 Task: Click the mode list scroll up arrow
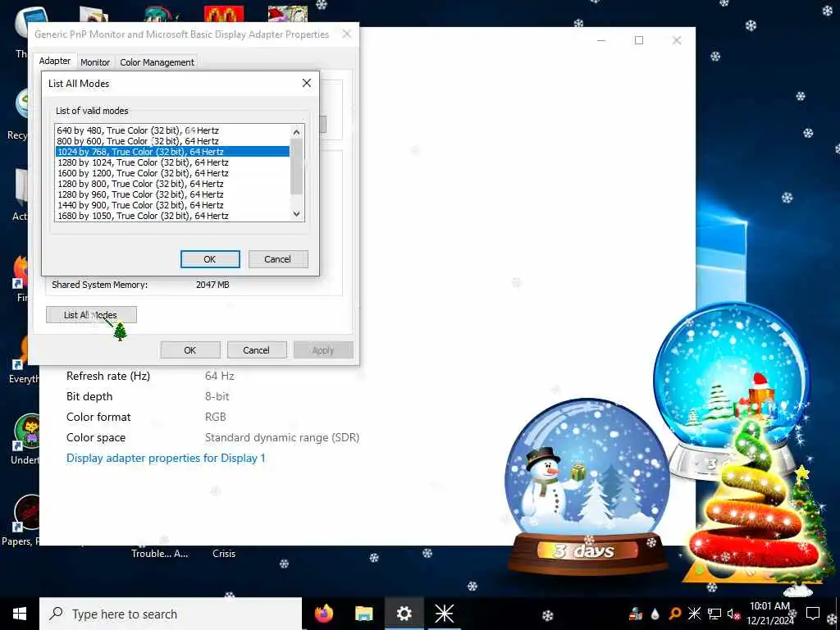[297, 131]
